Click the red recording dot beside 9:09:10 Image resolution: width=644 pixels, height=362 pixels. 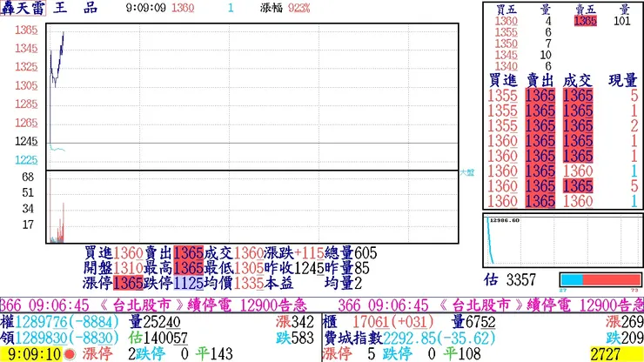[70, 354]
